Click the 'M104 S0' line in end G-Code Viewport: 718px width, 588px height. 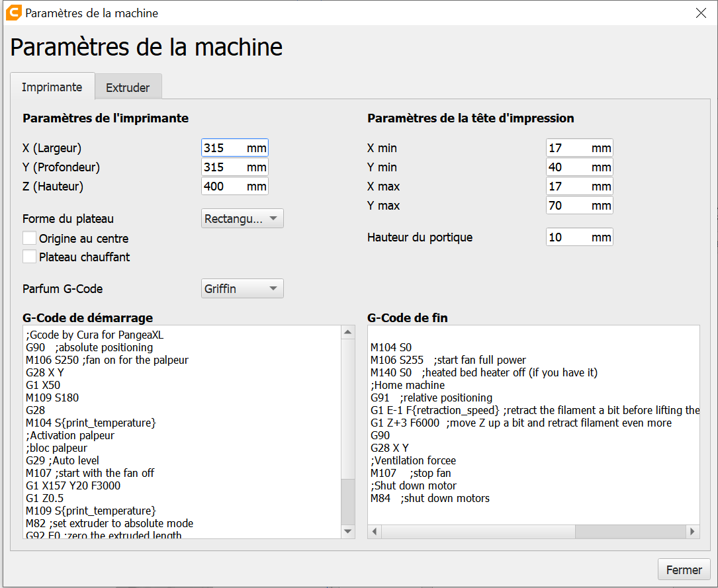point(391,347)
